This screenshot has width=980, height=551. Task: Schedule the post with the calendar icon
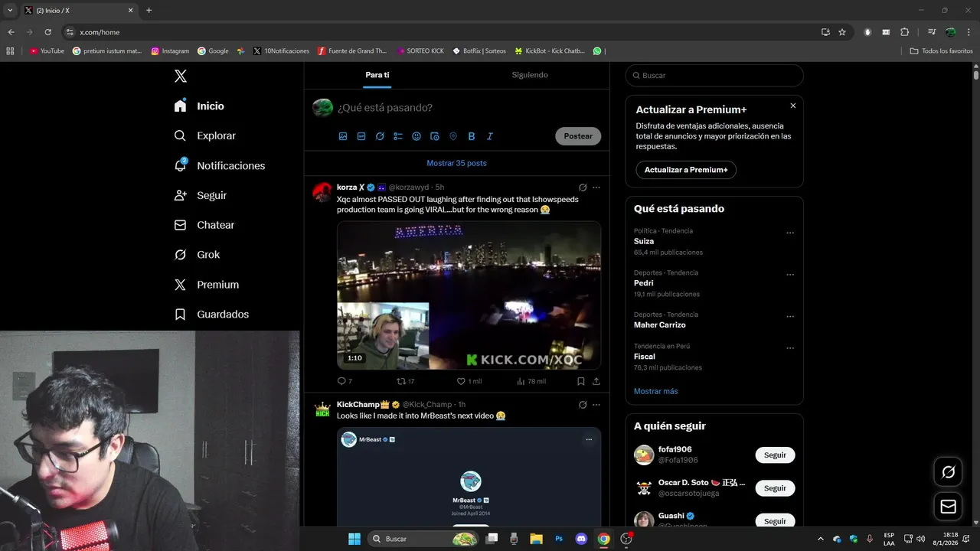coord(435,136)
